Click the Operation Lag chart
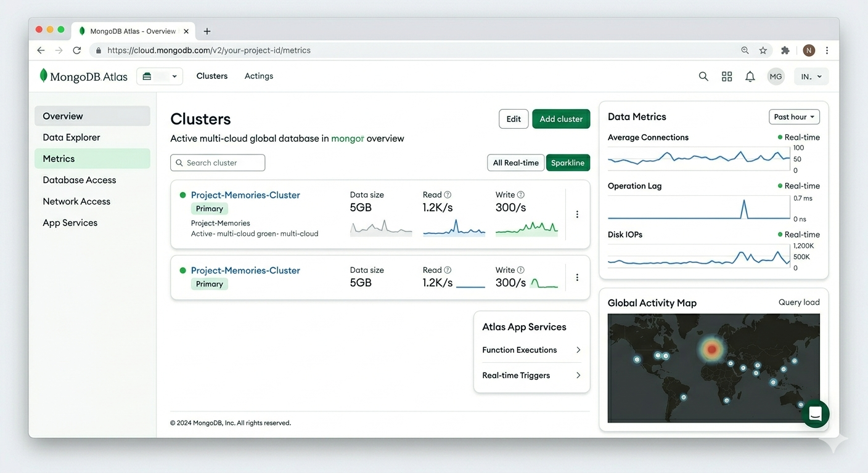Screen dimensions: 868x473 (699, 208)
